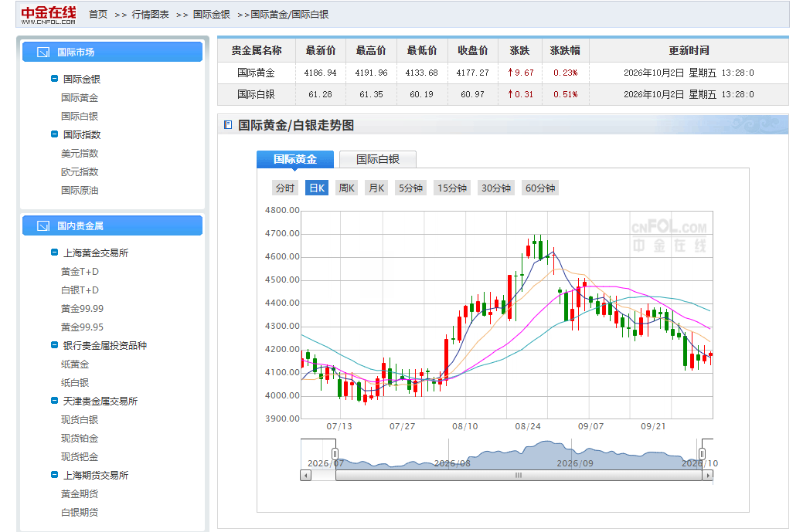803x532 pixels.
Task: Open 黄金期货 in the sidebar
Action: (x=80, y=494)
